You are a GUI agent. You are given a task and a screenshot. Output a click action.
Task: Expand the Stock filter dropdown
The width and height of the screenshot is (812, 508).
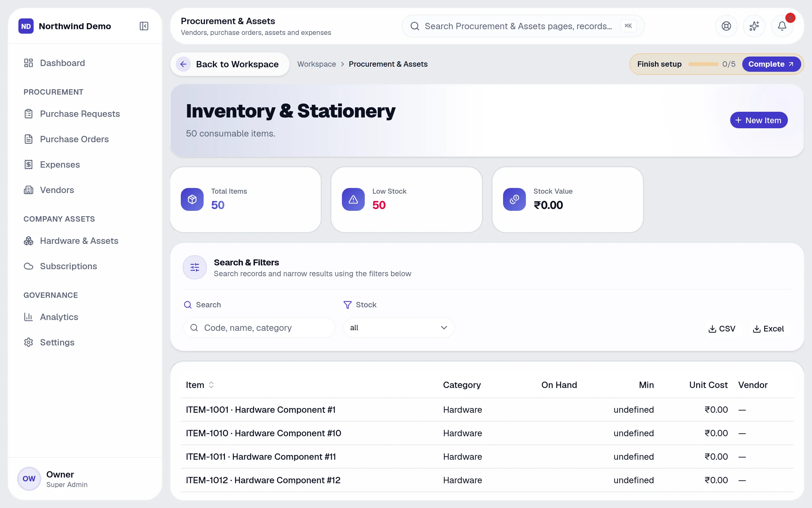pyautogui.click(x=399, y=328)
